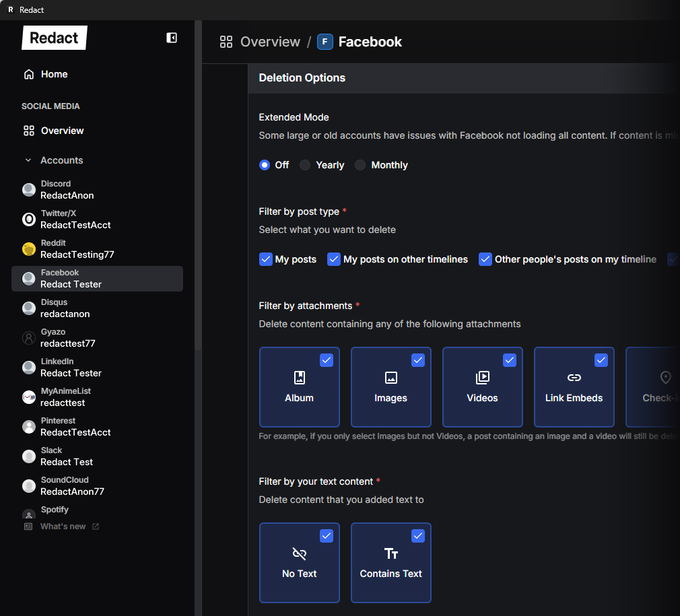Uncheck Link Embeds card checkbox

coord(601,360)
